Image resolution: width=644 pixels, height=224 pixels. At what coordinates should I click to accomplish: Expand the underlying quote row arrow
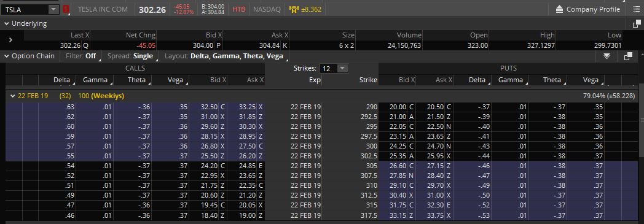coord(10,41)
